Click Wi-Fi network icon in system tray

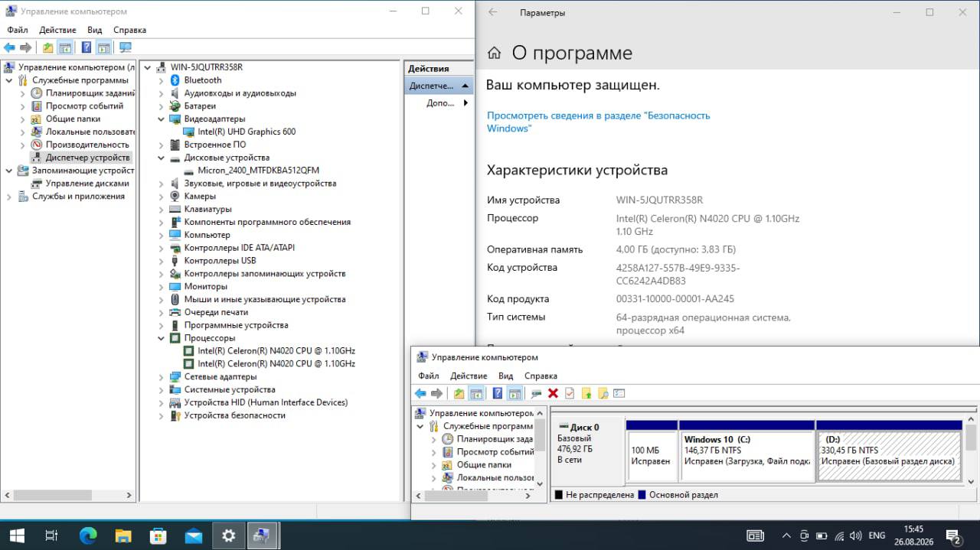[x=839, y=535]
